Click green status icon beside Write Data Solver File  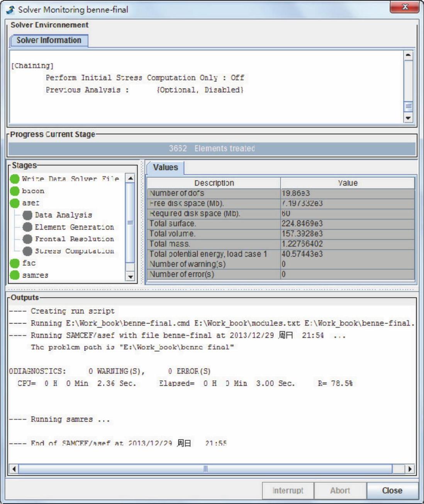[x=15, y=179]
